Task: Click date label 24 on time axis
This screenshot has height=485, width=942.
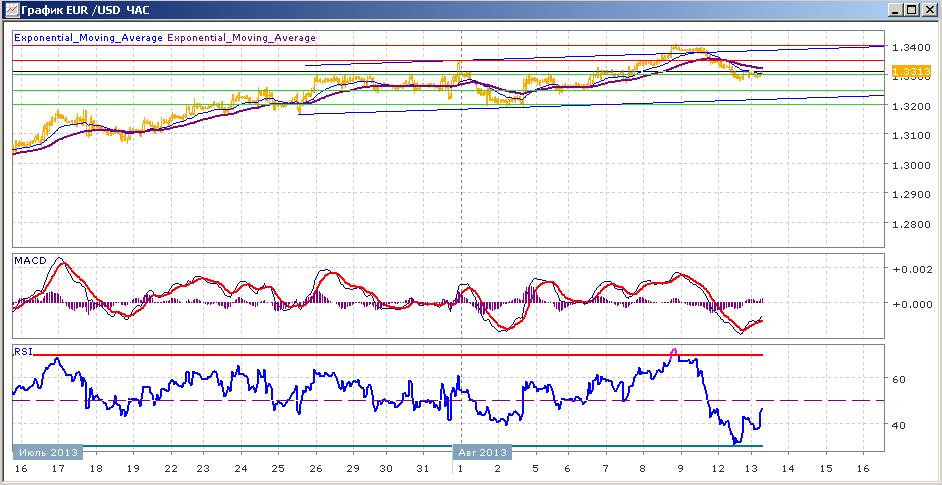Action: (241, 468)
